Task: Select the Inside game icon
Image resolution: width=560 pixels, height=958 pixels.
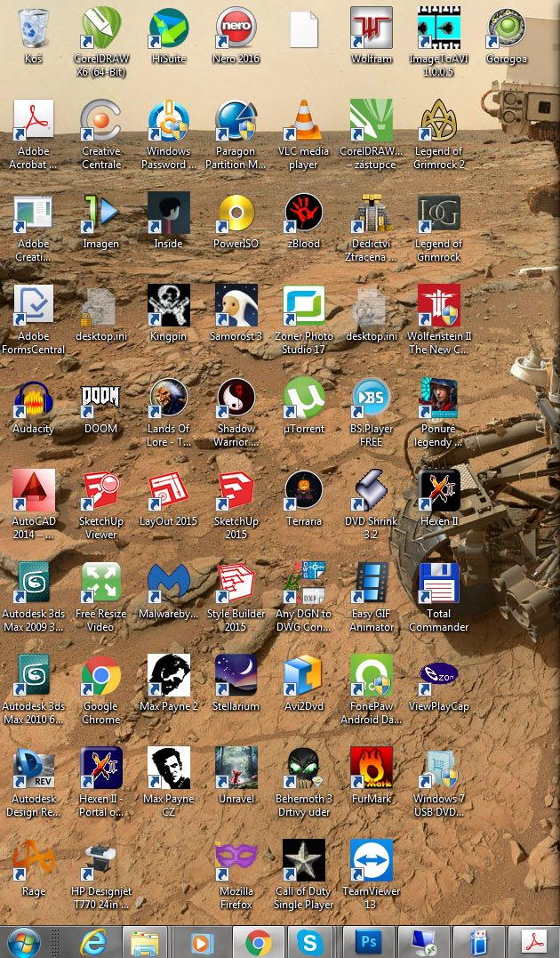Action: [169, 213]
